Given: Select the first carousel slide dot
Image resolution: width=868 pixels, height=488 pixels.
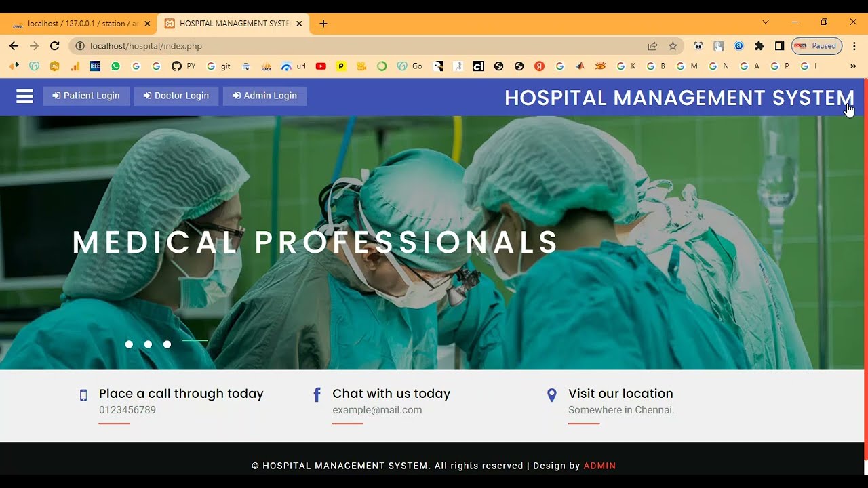Looking at the screenshot, I should [x=129, y=344].
